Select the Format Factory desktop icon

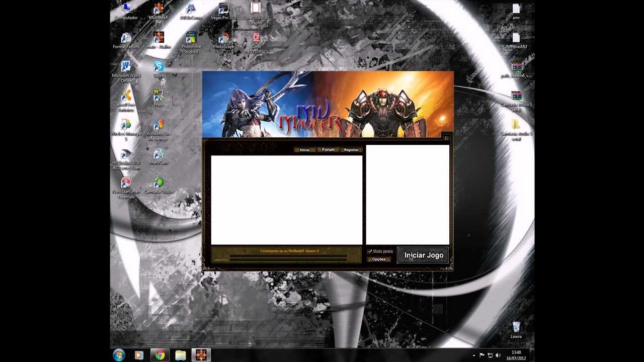(x=126, y=41)
